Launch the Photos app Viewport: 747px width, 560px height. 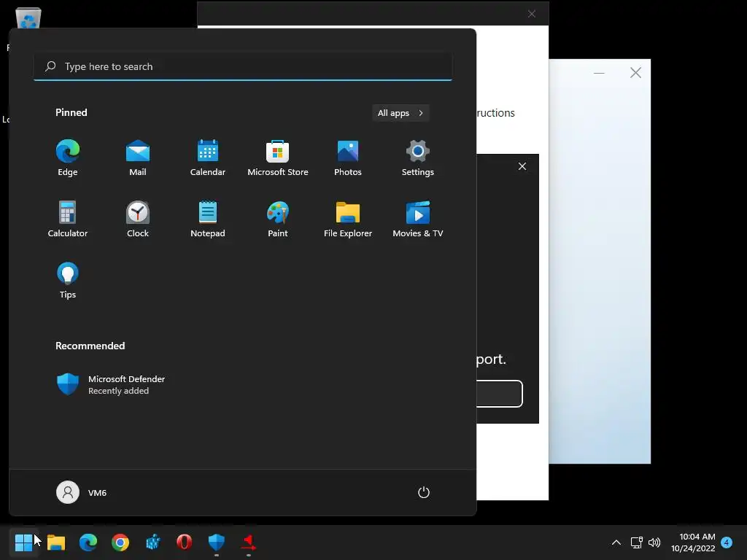click(x=348, y=158)
